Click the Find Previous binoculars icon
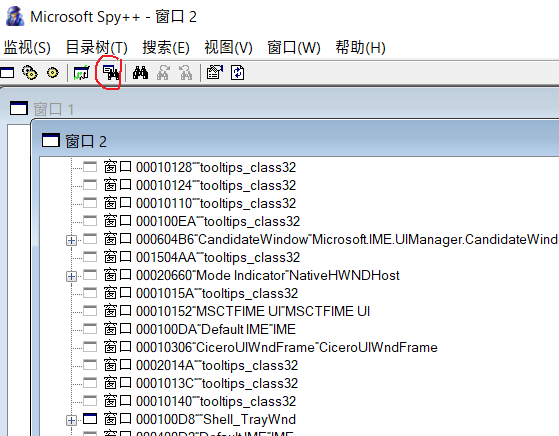This screenshot has width=559, height=436. point(185,72)
